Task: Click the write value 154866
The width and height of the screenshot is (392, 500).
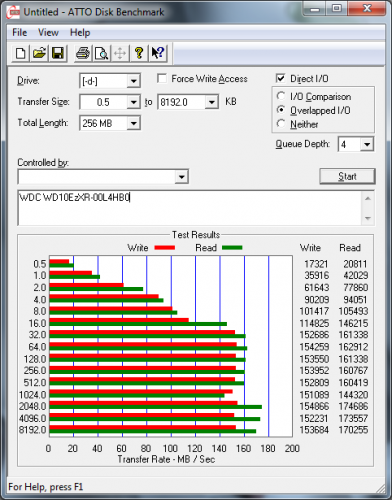Action: 314,406
